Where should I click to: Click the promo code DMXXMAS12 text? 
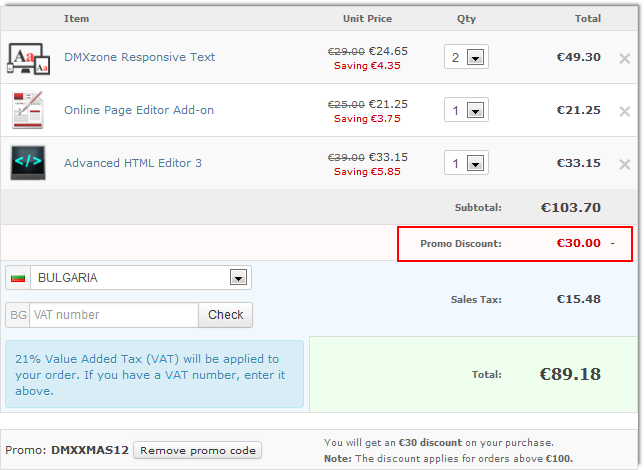[90, 450]
